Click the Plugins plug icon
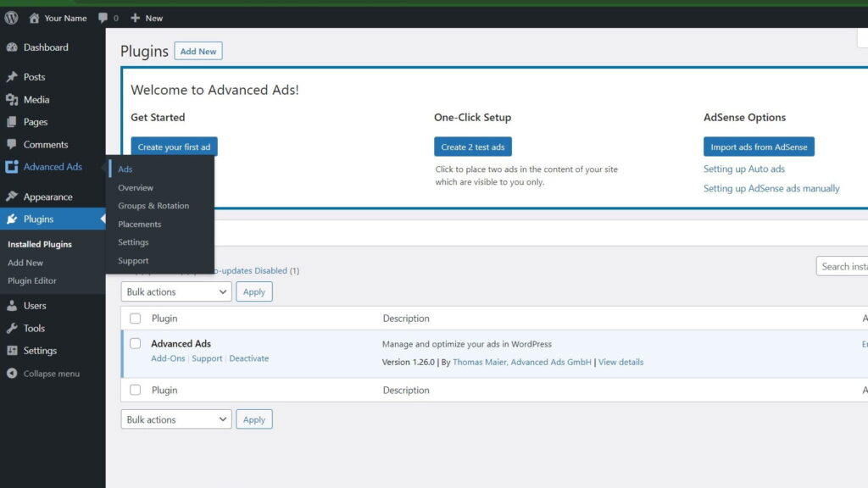Screen dimensions: 868x488 coord(12,219)
